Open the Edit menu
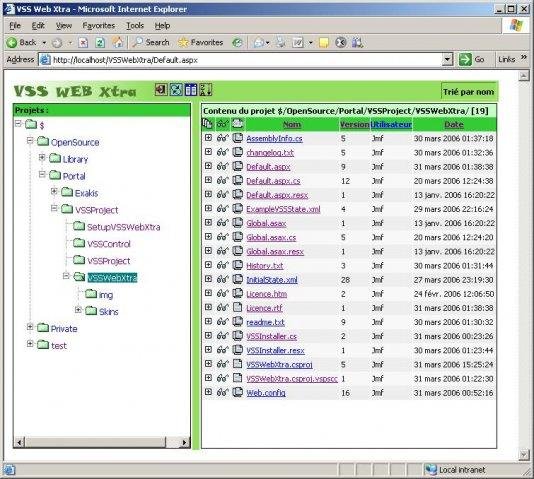534x479 pixels. [x=38, y=26]
